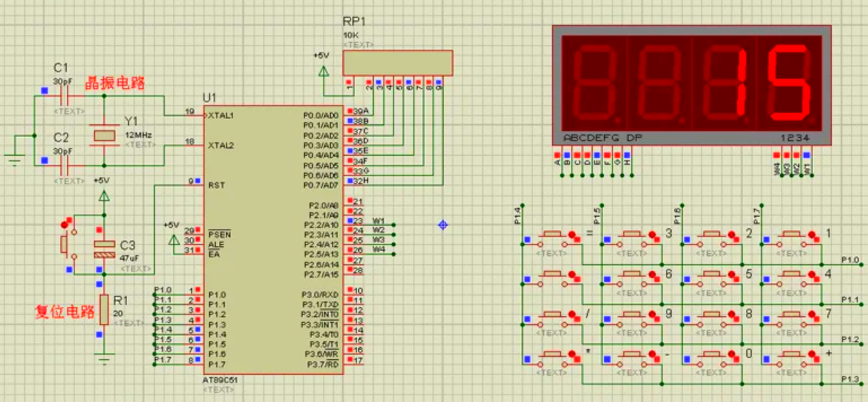
Task: Toggle red latch dot of keypad button 4
Action: (812, 276)
